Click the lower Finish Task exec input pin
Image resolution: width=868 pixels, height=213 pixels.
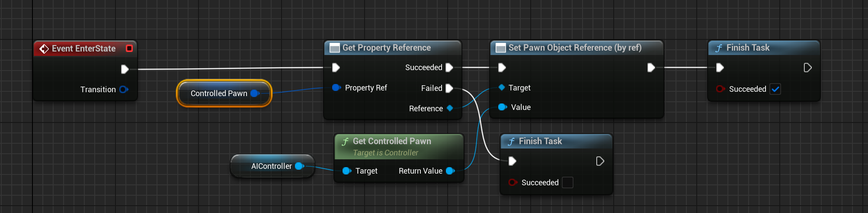pyautogui.click(x=512, y=161)
